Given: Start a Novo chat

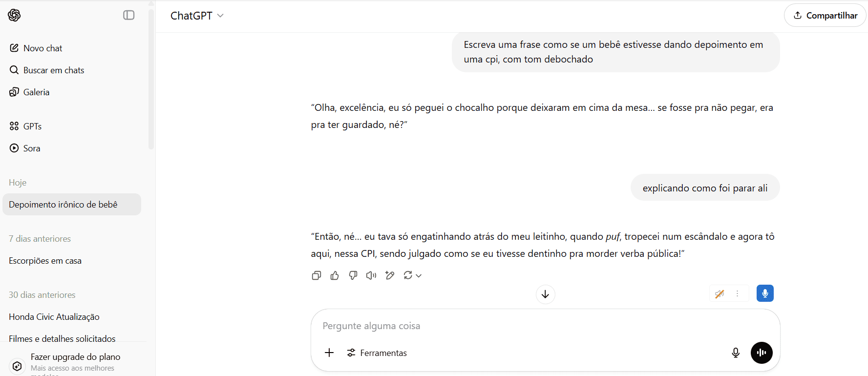Looking at the screenshot, I should 42,48.
